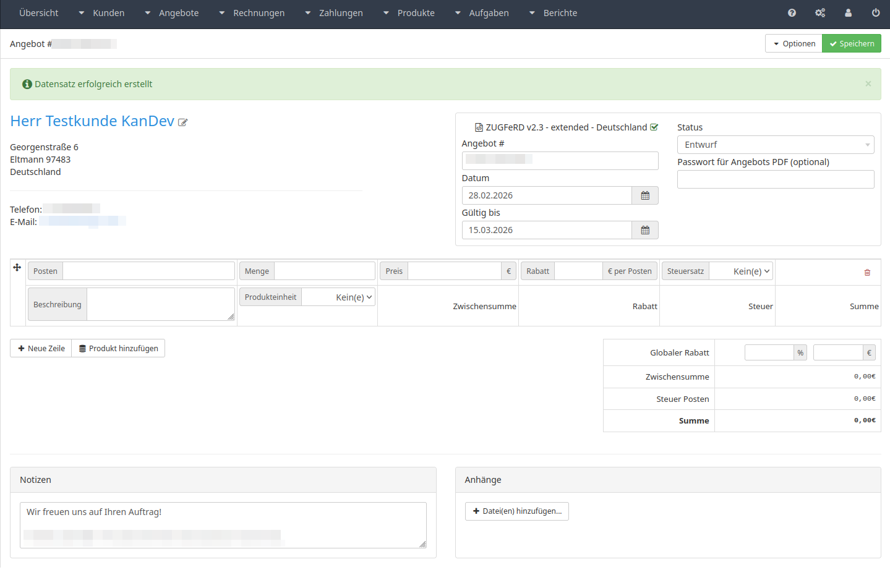Click Produkt hinzufügen button
890x588 pixels.
[118, 349]
